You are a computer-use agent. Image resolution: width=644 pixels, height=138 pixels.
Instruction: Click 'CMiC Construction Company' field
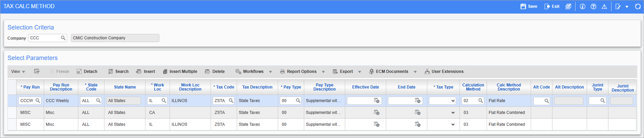[115, 38]
